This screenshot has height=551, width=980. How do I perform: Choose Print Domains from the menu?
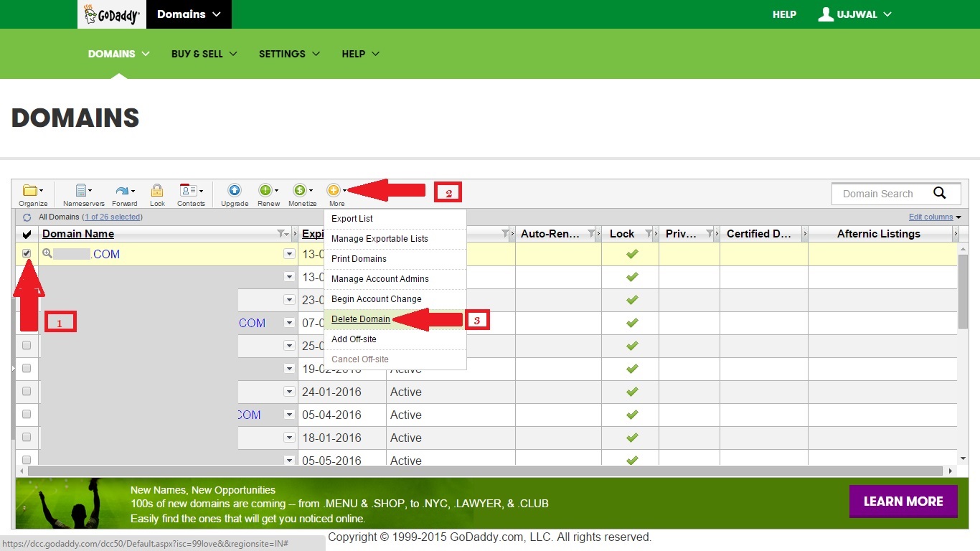pos(395,259)
